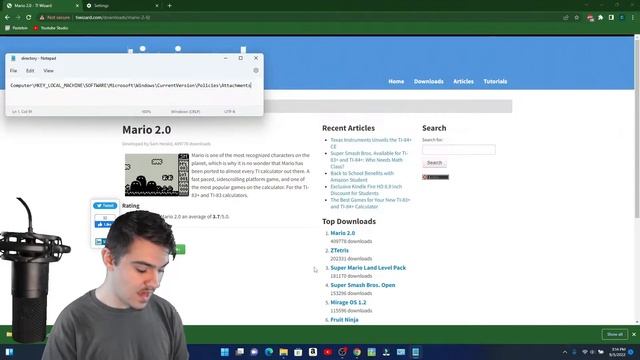
Task: Open the Widgets icon at taskbar left
Action: click(x=9, y=352)
